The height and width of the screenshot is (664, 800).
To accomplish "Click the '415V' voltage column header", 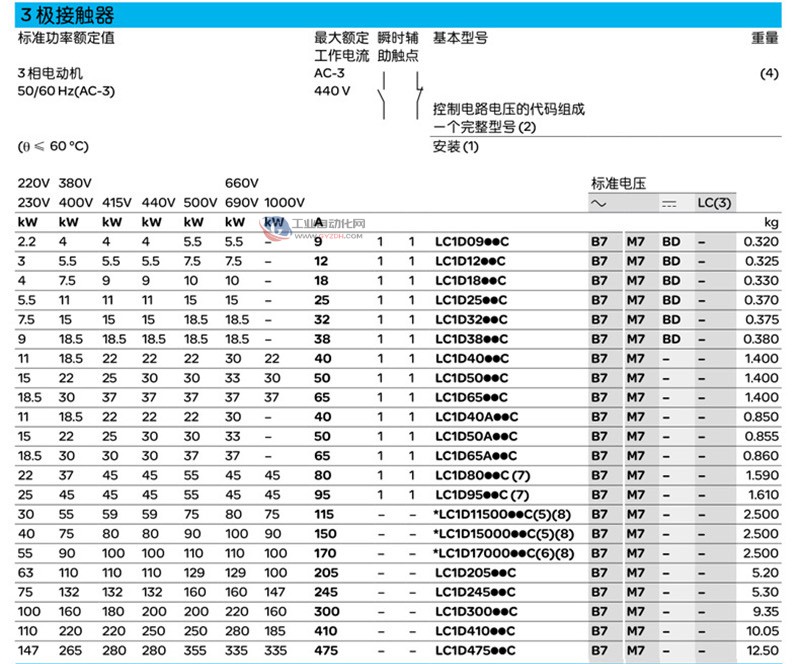I will pos(116,203).
